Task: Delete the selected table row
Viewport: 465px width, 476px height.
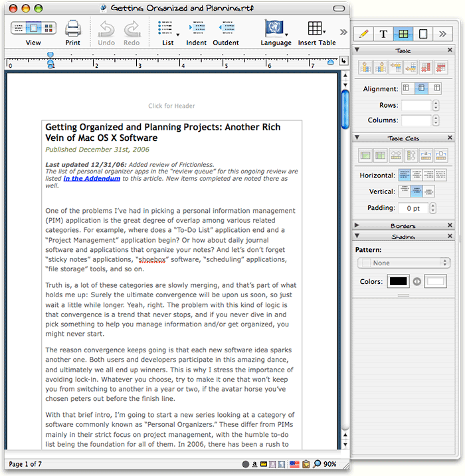Action: [x=441, y=67]
